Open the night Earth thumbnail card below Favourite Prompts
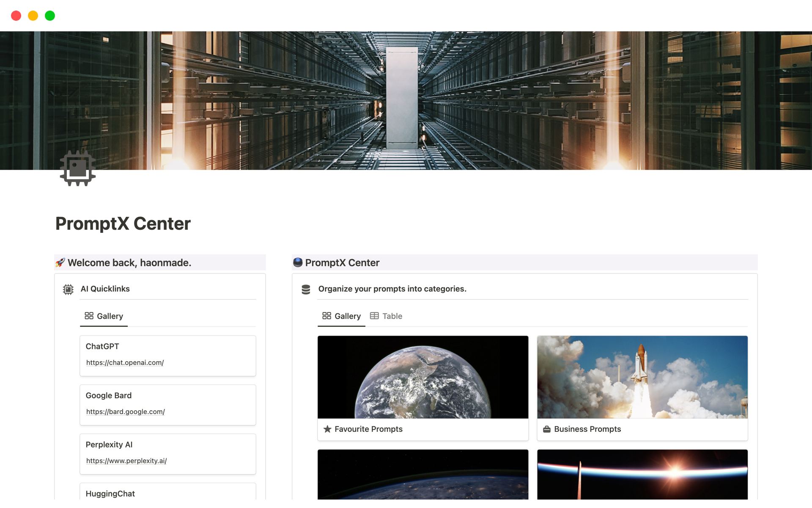The height and width of the screenshot is (508, 812). (x=423, y=475)
